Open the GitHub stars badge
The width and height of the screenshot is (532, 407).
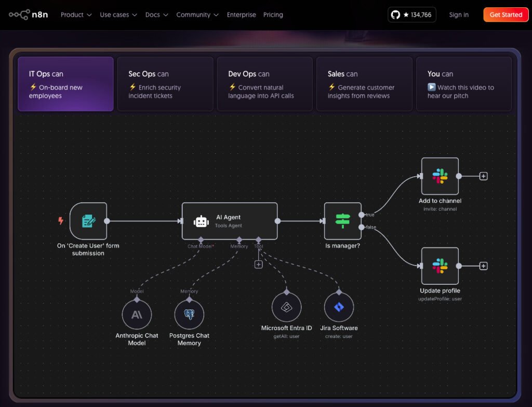pyautogui.click(x=411, y=15)
